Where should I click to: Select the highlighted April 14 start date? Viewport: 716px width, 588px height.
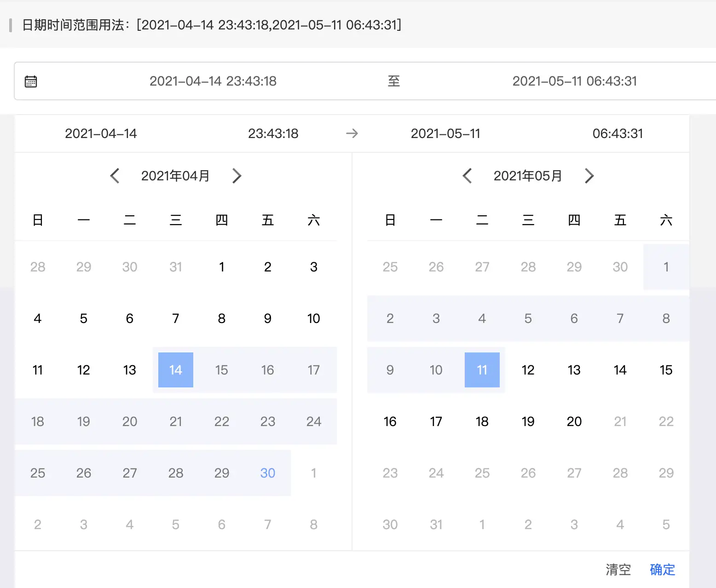(x=176, y=370)
